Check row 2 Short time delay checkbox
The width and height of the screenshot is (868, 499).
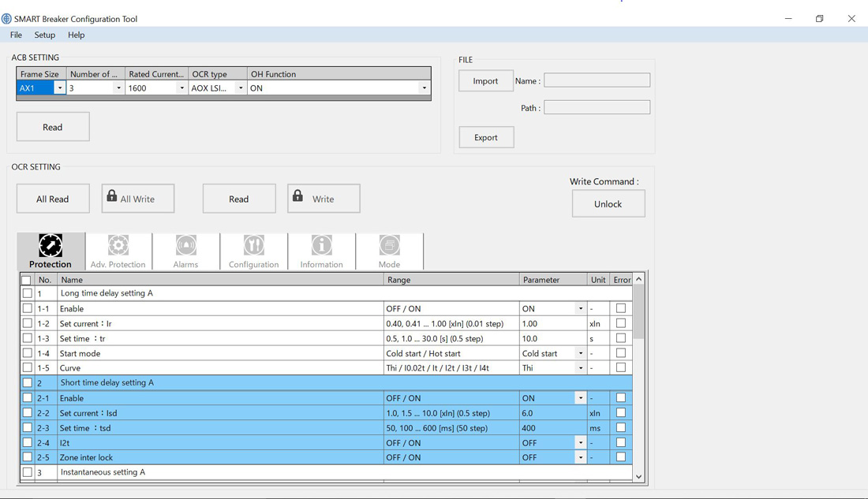[x=27, y=382]
